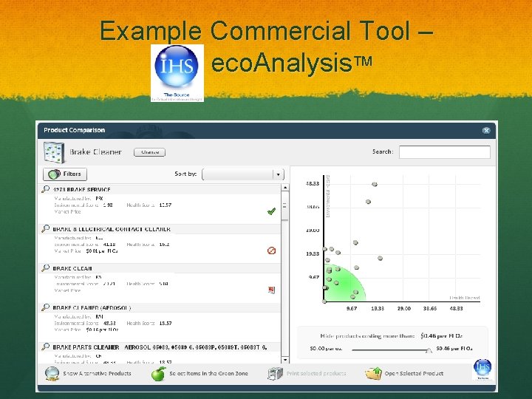The image size is (532, 399).
Task: Click magnifier icon beside BRAKE PARTS CLEANER
Action: coord(46,347)
